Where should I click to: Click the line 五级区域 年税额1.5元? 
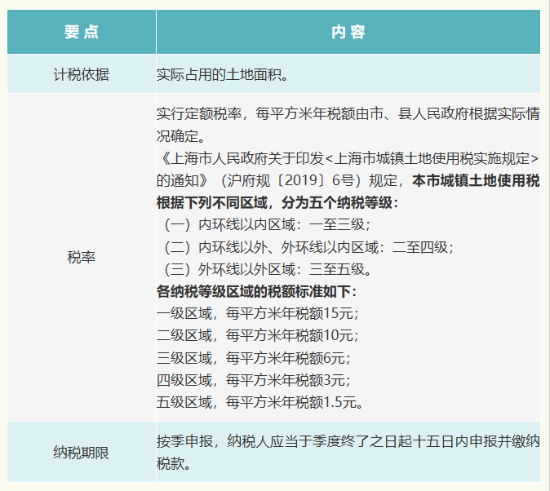pyautogui.click(x=260, y=402)
